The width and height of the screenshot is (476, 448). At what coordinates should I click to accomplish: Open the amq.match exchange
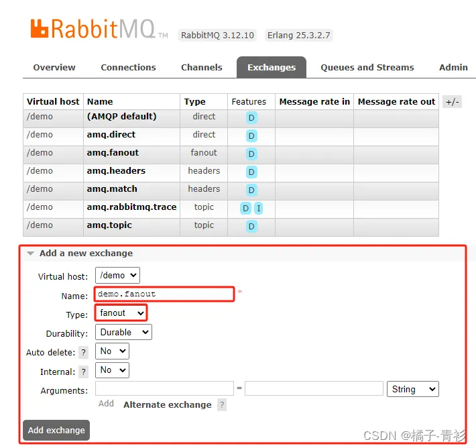pos(112,189)
